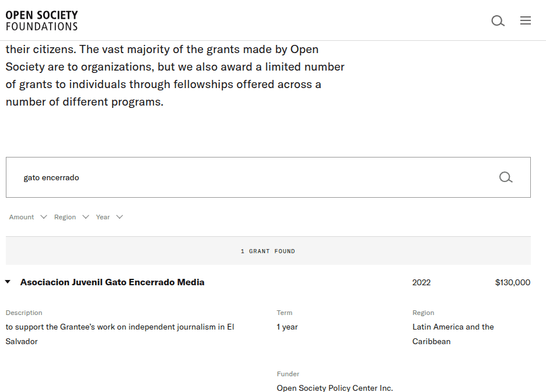Image resolution: width=546 pixels, height=392 pixels.
Task: Select funder name Open Society Policy Center Inc.
Action: [334, 387]
